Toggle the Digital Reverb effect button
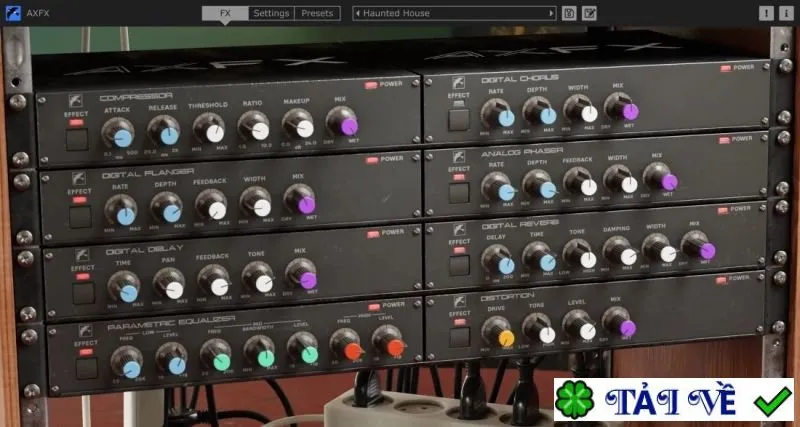This screenshot has width=800, height=427. pos(459,265)
